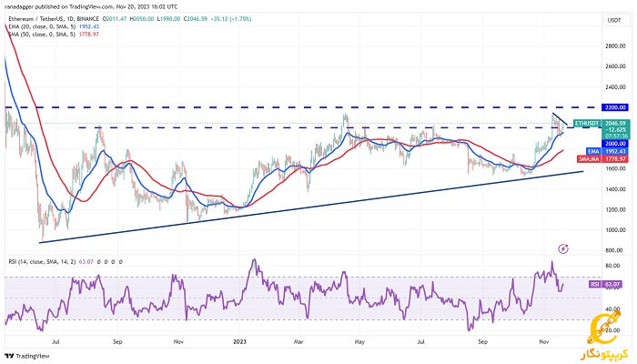Click the ETHUSDT price tag 2046.59
Image resolution: width=637 pixels, height=364 pixels.
(x=602, y=123)
